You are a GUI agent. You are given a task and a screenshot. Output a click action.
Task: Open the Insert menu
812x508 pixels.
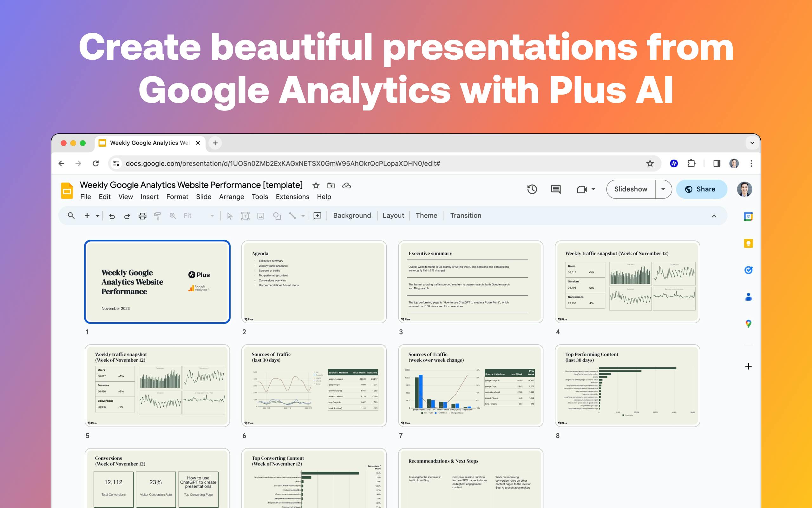[150, 197]
